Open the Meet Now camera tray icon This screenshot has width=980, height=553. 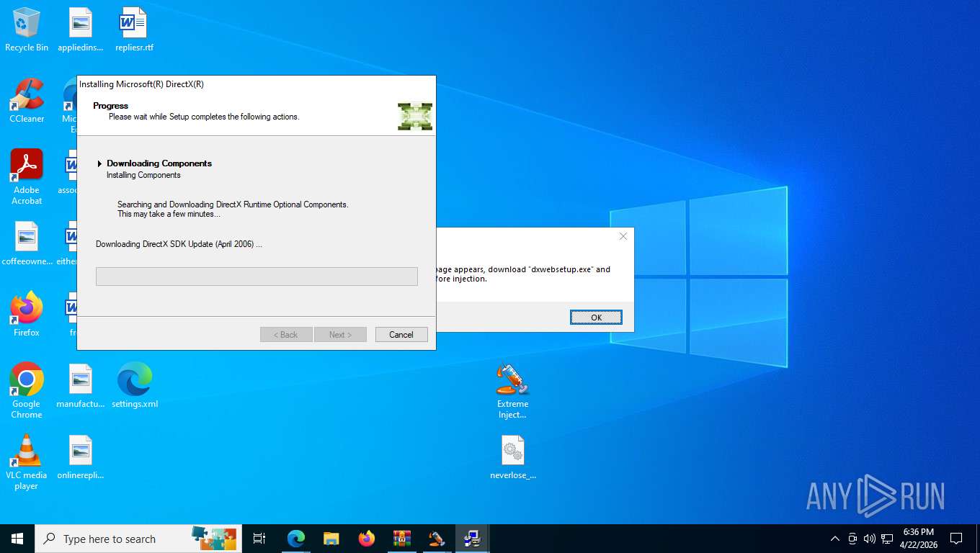coord(852,539)
